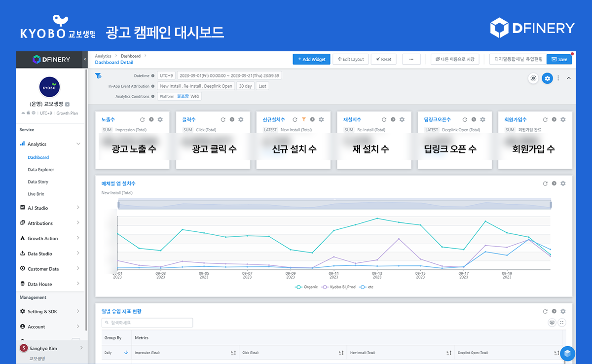Click the Reset button
The width and height of the screenshot is (592, 364).
point(383,59)
